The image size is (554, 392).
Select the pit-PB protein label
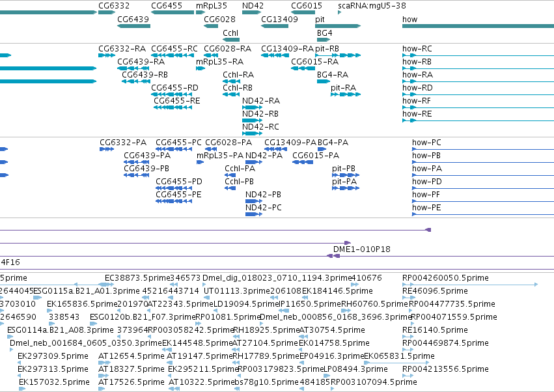click(344, 169)
